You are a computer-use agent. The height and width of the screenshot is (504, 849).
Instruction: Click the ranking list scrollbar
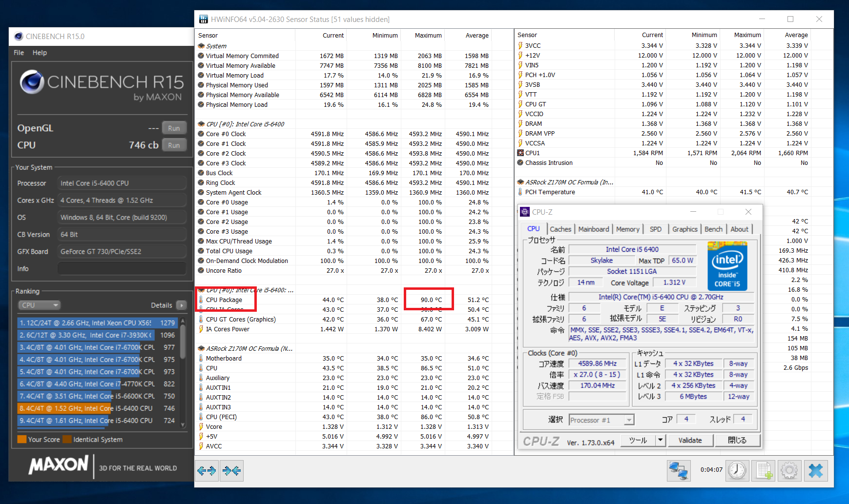click(x=183, y=342)
